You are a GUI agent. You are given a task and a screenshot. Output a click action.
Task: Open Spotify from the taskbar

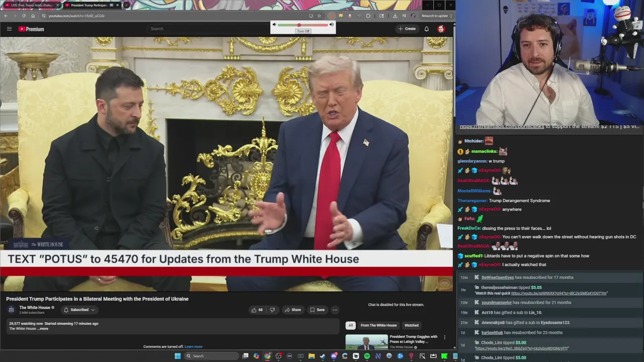click(367, 356)
